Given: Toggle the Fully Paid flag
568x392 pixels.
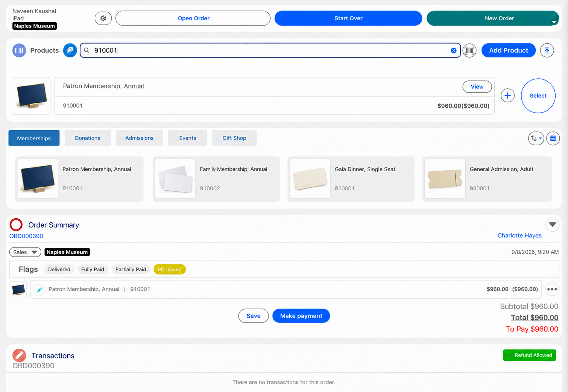Looking at the screenshot, I should click(x=93, y=269).
